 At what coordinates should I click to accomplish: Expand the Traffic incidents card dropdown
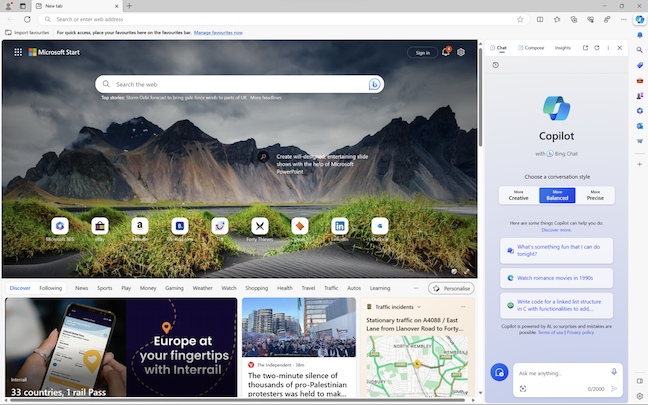tap(419, 307)
